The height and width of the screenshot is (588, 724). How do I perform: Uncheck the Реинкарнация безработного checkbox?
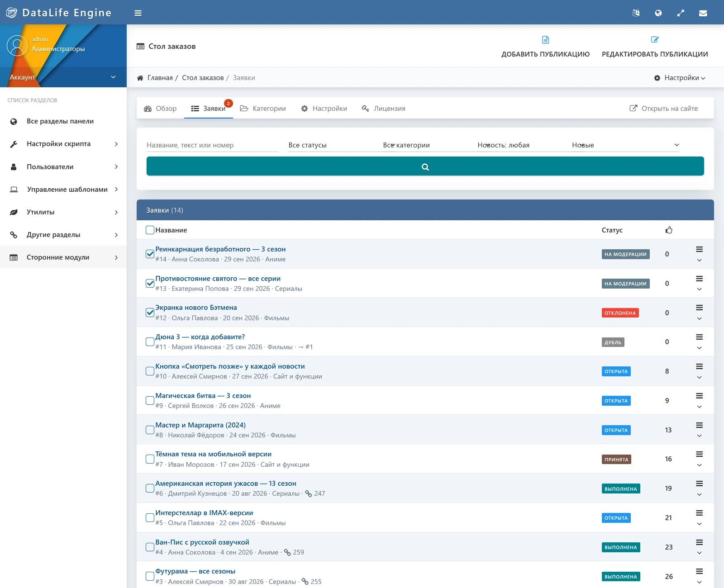coord(150,254)
